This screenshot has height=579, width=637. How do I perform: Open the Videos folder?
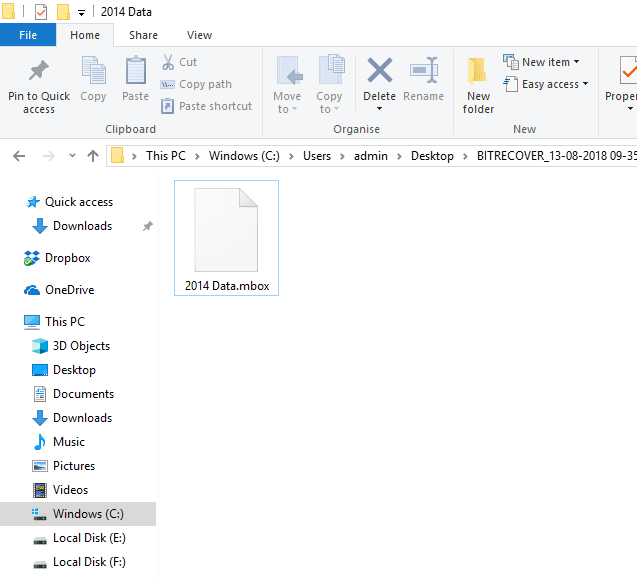[x=70, y=490]
